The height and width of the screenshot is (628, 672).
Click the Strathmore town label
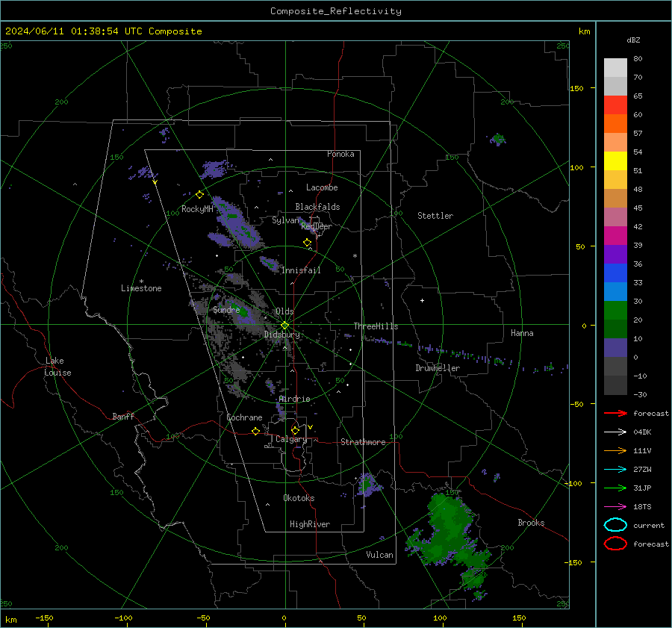tap(363, 442)
